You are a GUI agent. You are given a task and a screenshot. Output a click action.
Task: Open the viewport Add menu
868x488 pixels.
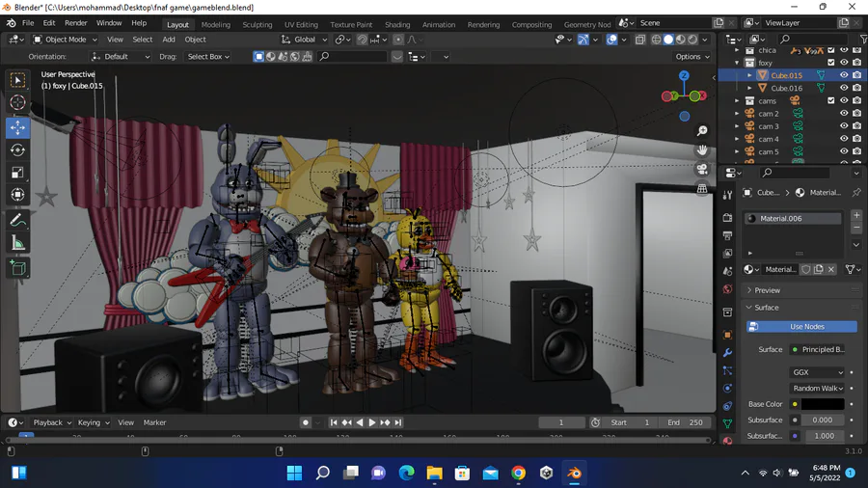(168, 40)
